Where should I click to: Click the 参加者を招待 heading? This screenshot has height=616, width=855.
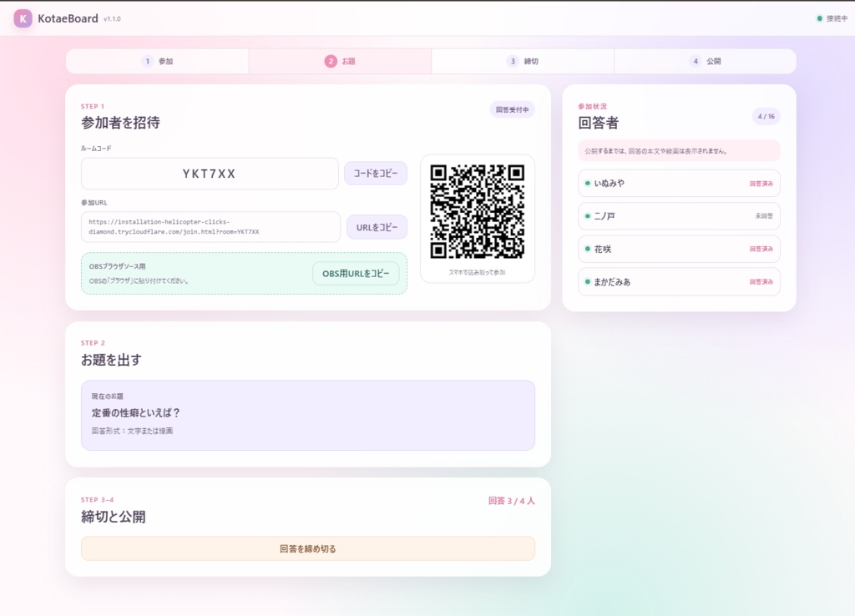(x=120, y=123)
